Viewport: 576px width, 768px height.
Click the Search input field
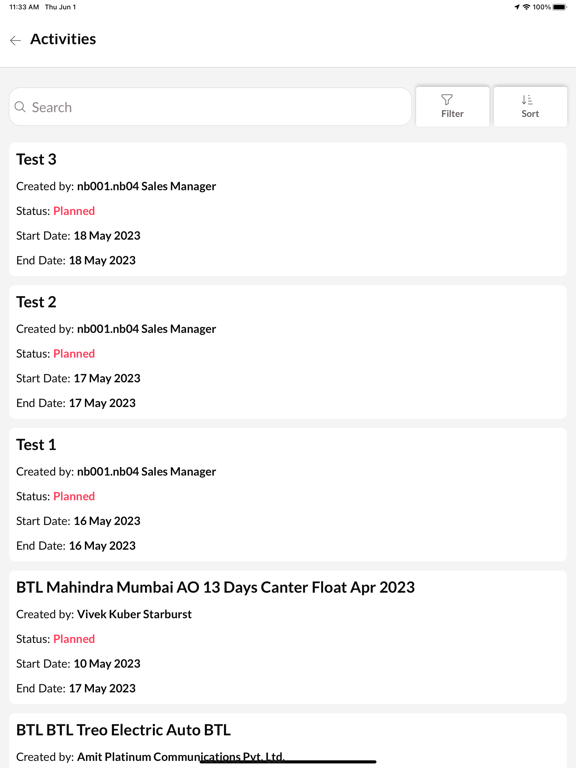pos(210,107)
